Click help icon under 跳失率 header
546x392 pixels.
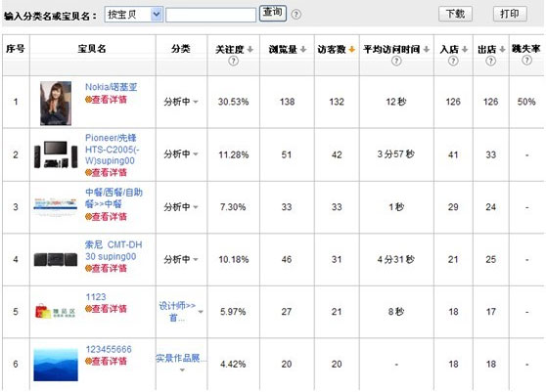pos(526,61)
